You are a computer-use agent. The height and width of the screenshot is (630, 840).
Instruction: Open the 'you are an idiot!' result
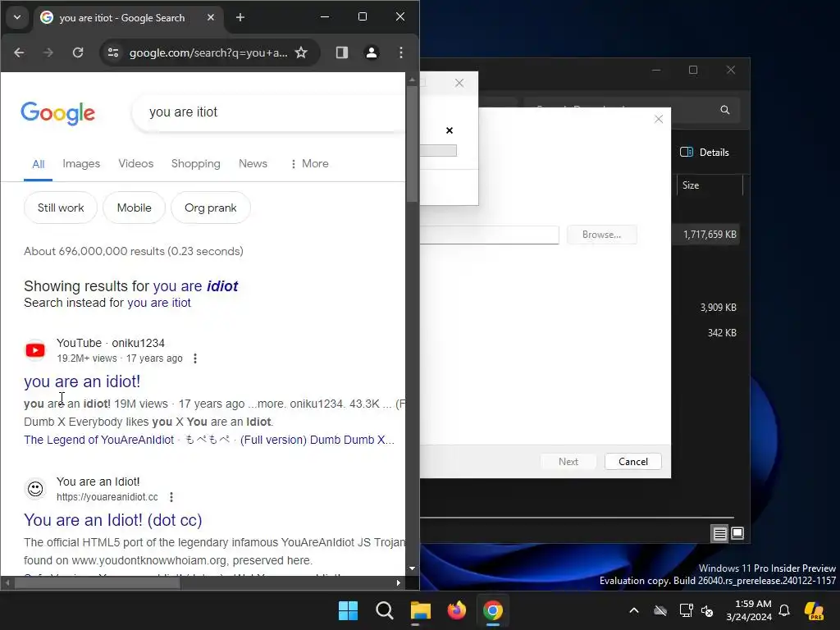pos(82,381)
